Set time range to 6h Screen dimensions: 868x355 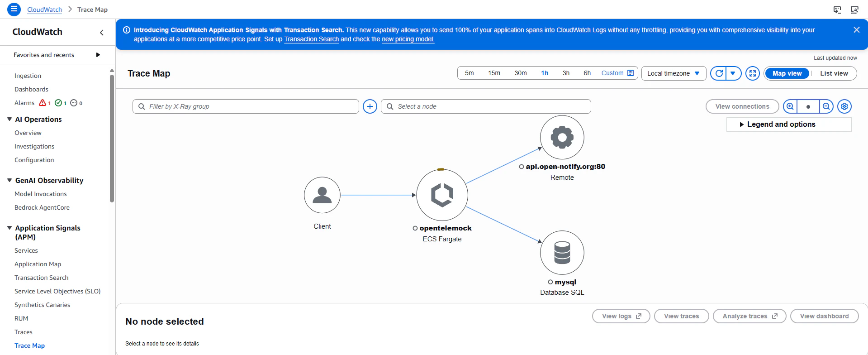point(587,73)
